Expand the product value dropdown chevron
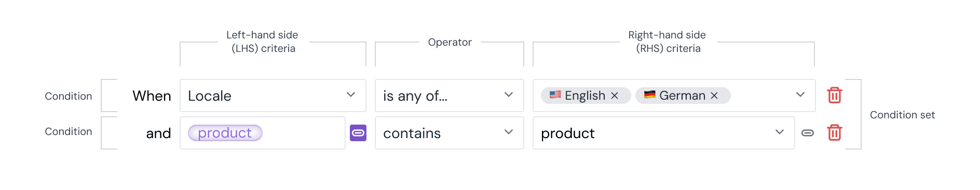Screen dimensions: 980x190 pos(780,132)
